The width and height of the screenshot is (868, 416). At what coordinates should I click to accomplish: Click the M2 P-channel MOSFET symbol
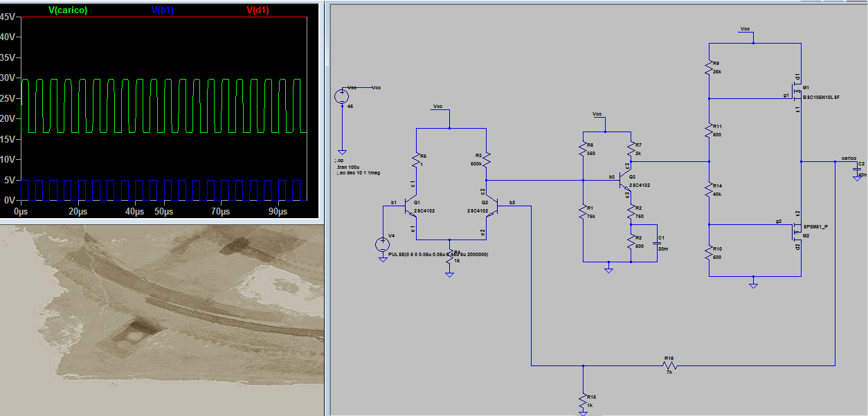(797, 230)
